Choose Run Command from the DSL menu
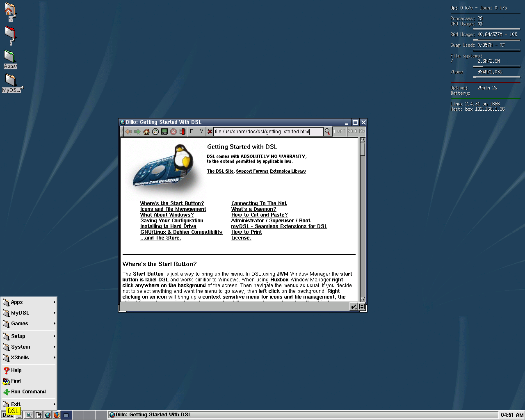 coord(29,392)
